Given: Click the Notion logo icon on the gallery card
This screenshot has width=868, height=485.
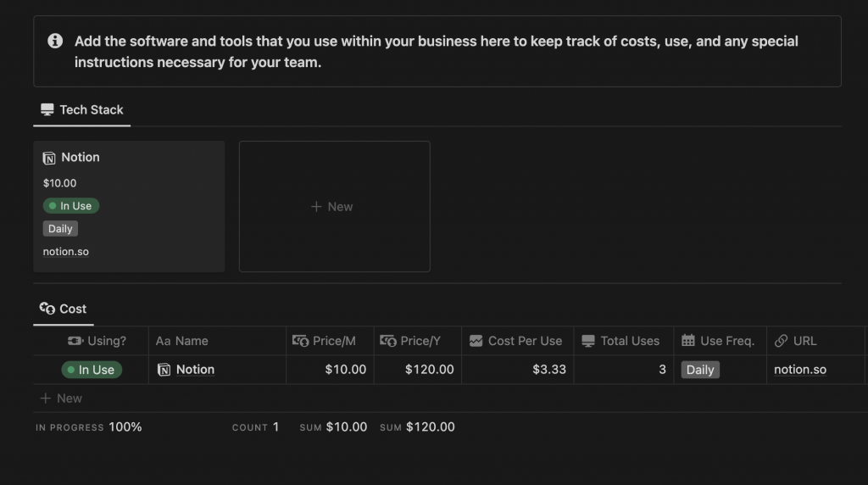Looking at the screenshot, I should [49, 158].
